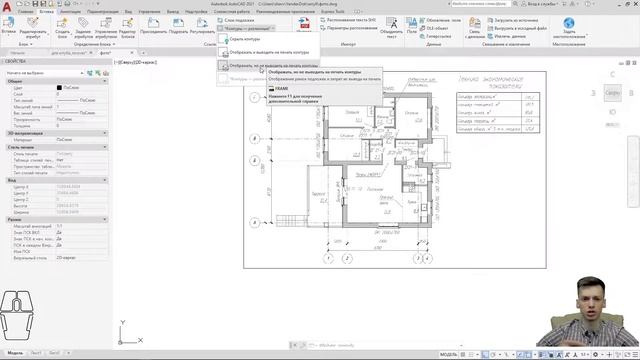This screenshot has width=640, height=360.
Task: Collapse 3D-визуализация section
Action: tap(104, 133)
